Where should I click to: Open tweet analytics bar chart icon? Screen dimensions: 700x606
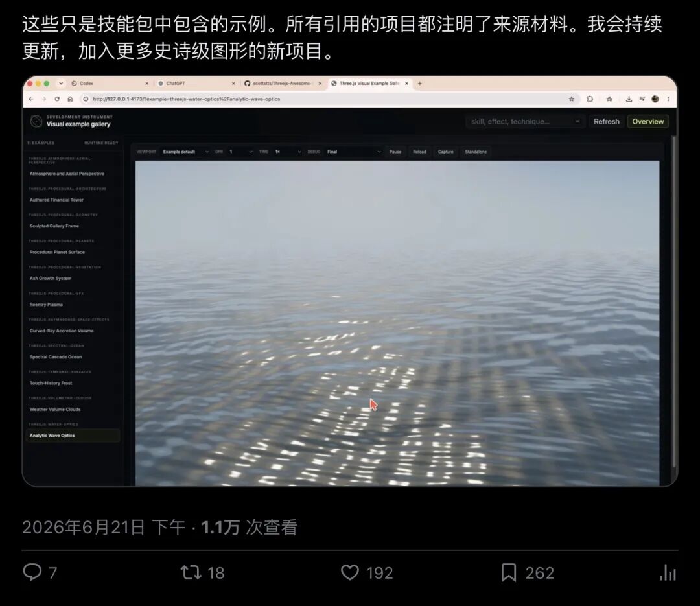[x=668, y=572]
